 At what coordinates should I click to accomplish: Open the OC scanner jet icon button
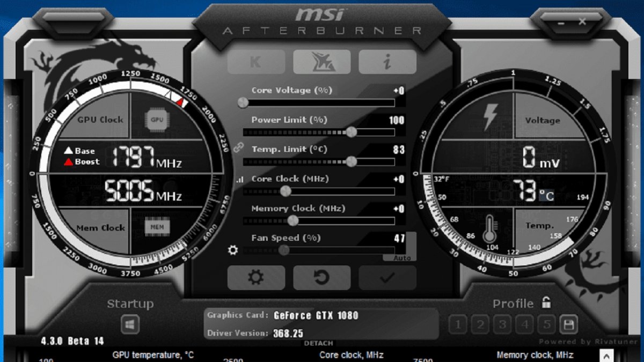point(322,62)
